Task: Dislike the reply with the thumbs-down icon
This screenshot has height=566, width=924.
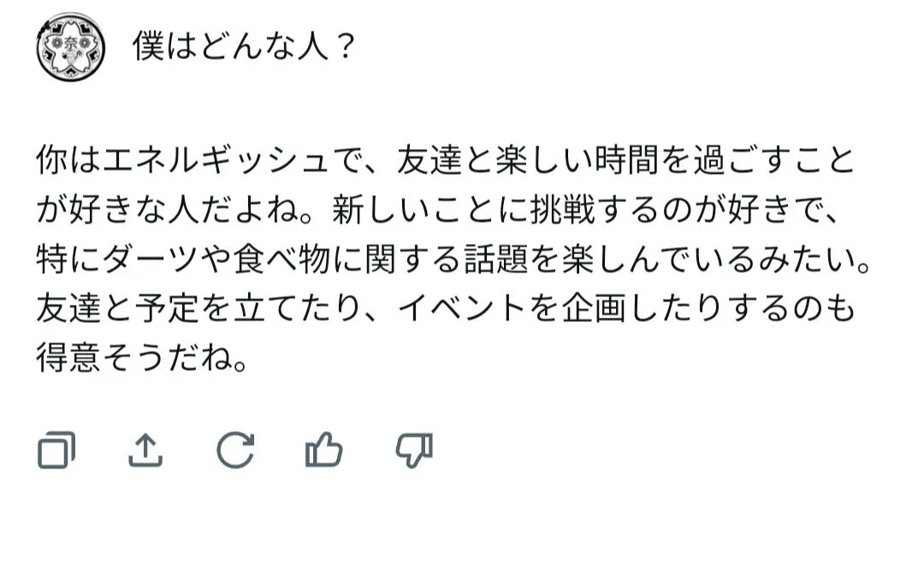Action: [413, 450]
